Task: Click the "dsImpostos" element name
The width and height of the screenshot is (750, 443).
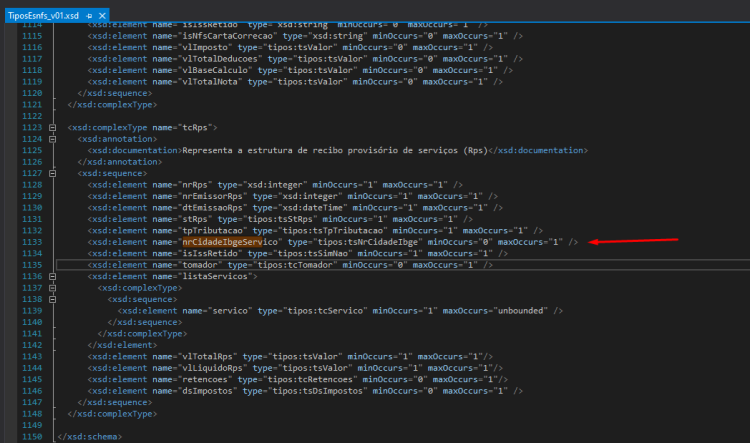Action: coord(208,391)
